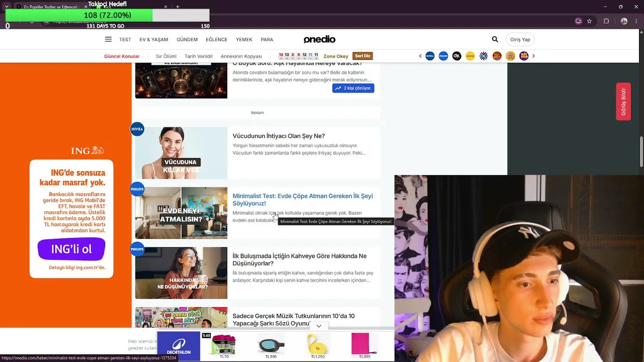
Task: Click the discounted product priced TL70
Action: (x=224, y=345)
